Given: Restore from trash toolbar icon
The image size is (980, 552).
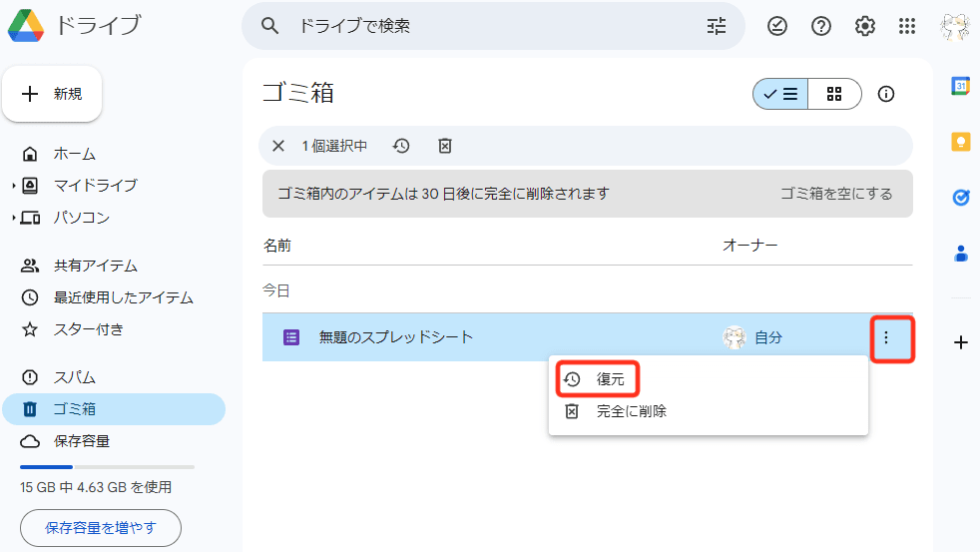Looking at the screenshot, I should click(x=400, y=146).
